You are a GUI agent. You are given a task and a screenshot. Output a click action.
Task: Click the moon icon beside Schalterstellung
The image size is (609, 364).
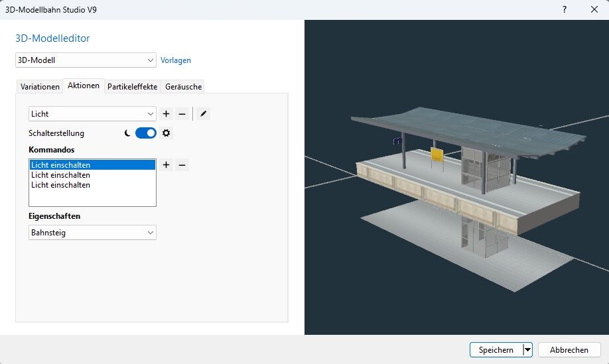tap(127, 133)
